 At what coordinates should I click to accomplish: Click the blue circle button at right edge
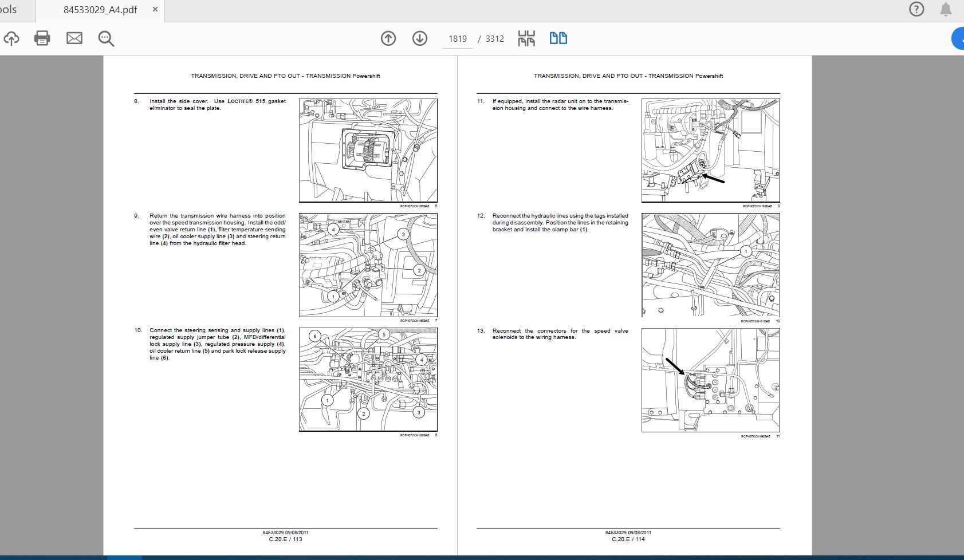pos(958,38)
